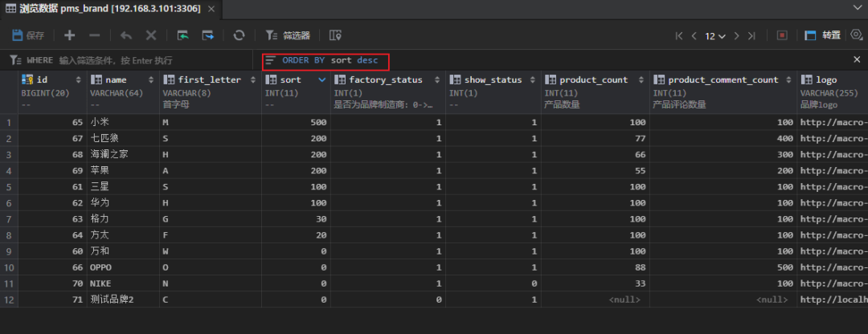Screen dimensions: 868x334
Task: Click the sort value 20 in 方太 row
Action: coord(296,235)
